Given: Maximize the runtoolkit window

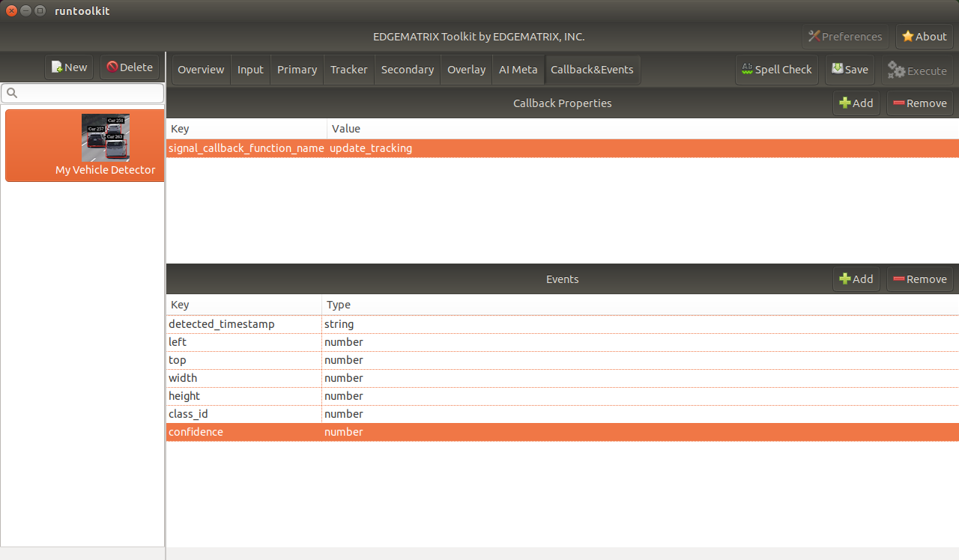Looking at the screenshot, I should coord(40,10).
